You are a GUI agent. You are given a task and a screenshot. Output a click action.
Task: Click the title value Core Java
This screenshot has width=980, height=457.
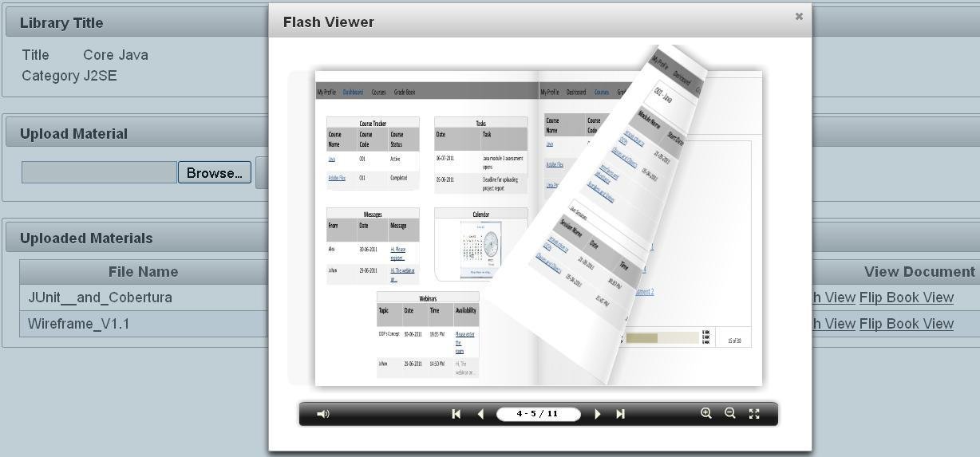(x=116, y=55)
